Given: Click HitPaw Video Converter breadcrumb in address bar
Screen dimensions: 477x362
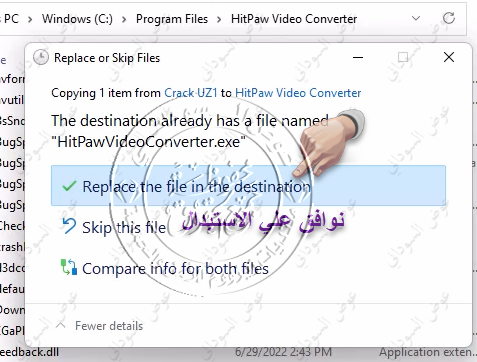Looking at the screenshot, I should [294, 19].
